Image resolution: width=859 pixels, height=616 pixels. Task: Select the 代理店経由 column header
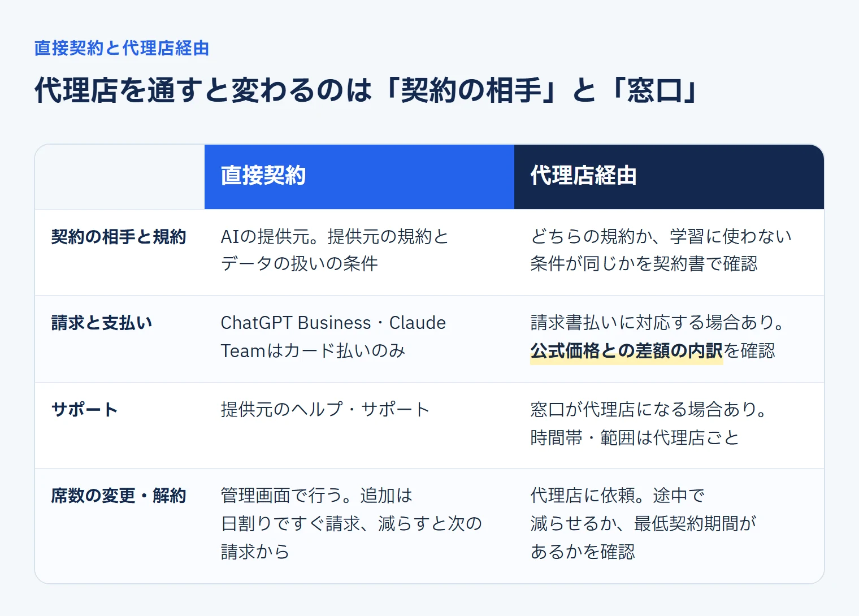tap(669, 176)
